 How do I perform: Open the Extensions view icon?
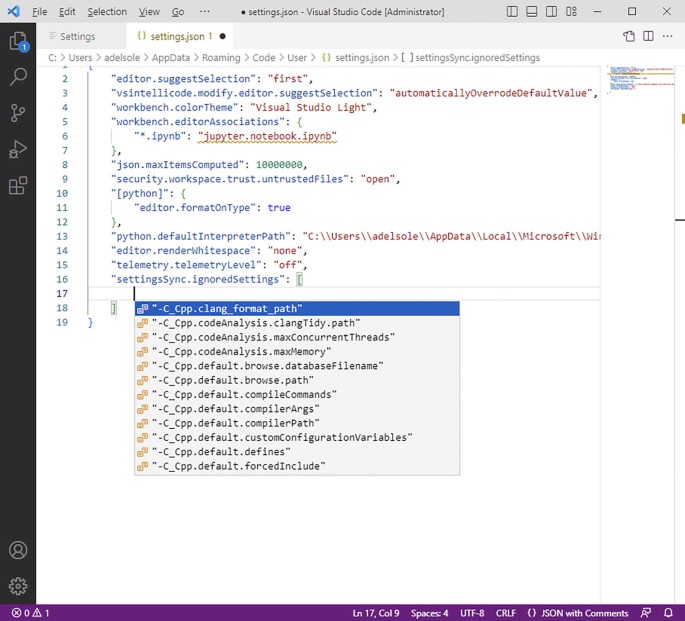(18, 186)
